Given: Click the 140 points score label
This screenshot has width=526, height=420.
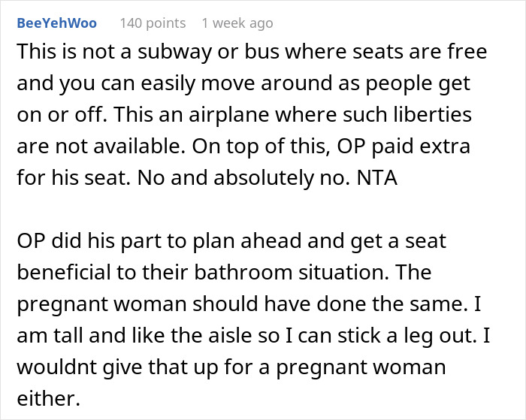Looking at the screenshot, I should [153, 23].
